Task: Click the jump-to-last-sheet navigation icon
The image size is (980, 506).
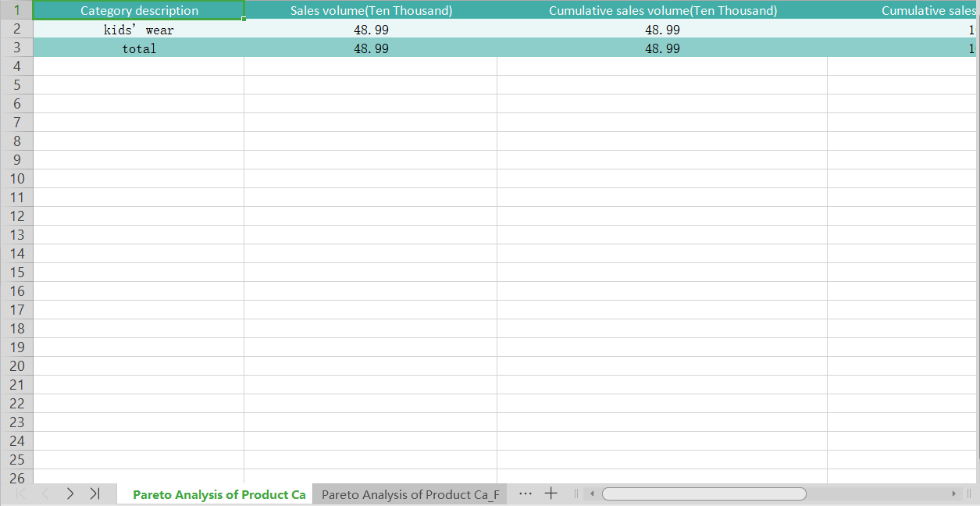Action: 94,494
